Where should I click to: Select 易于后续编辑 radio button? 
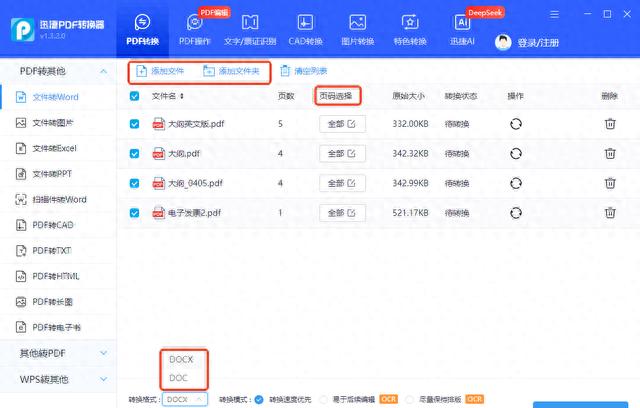pyautogui.click(x=324, y=399)
